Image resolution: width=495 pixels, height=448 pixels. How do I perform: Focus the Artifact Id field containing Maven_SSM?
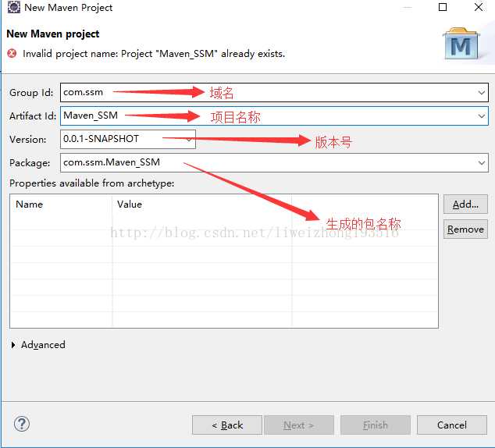pos(274,116)
